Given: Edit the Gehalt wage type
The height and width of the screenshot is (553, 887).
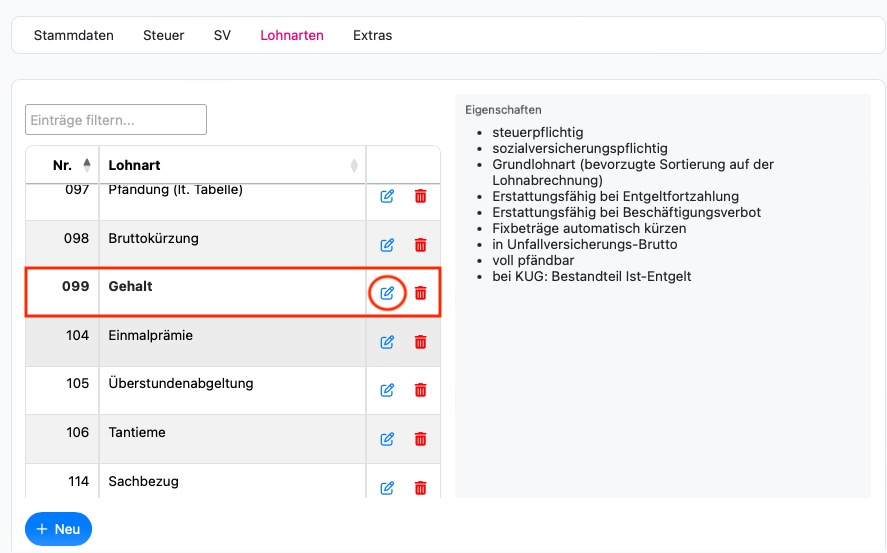Looking at the screenshot, I should pos(387,293).
